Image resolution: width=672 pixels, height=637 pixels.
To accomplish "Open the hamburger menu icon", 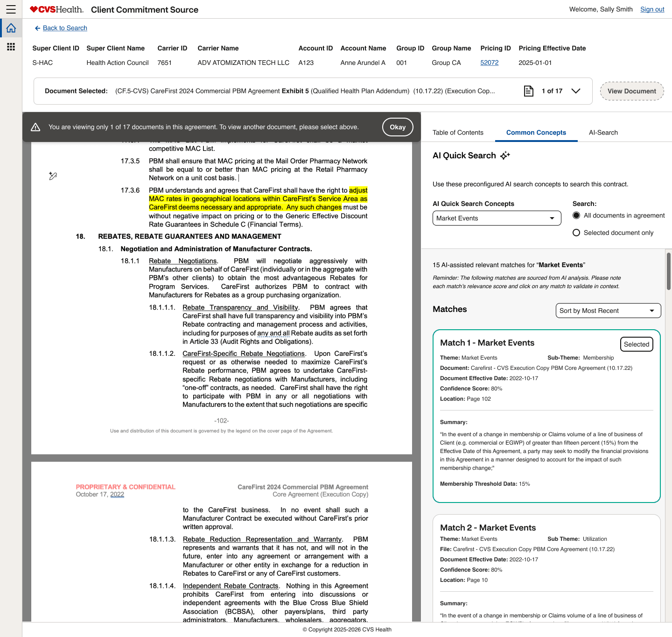I will point(11,9).
